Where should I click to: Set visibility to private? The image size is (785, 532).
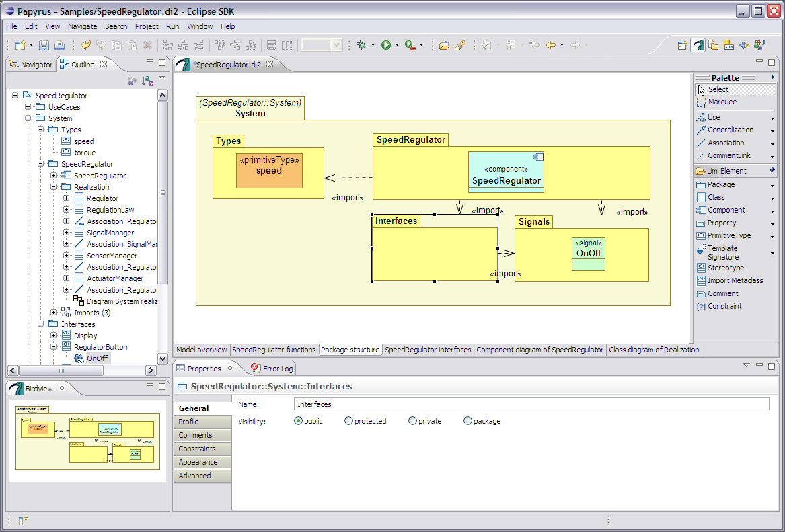pos(412,421)
